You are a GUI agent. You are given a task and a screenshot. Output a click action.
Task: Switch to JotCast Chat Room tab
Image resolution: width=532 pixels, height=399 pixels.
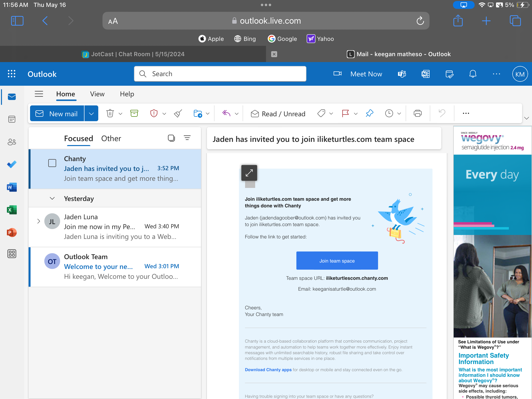pyautogui.click(x=133, y=54)
